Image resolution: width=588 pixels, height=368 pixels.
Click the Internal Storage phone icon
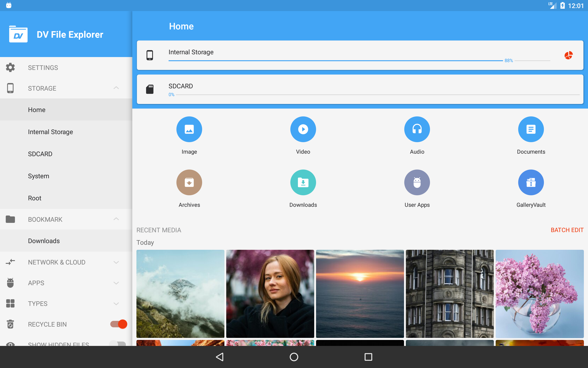(150, 55)
